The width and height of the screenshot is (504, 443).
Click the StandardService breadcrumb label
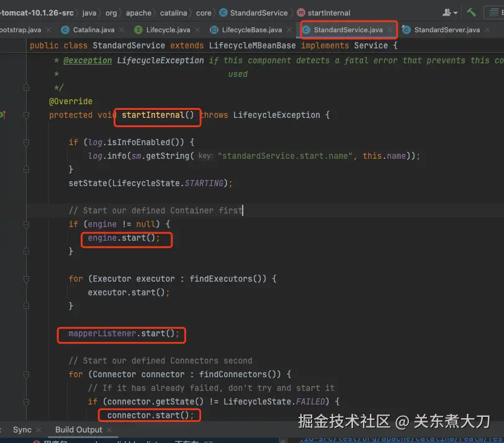259,13
